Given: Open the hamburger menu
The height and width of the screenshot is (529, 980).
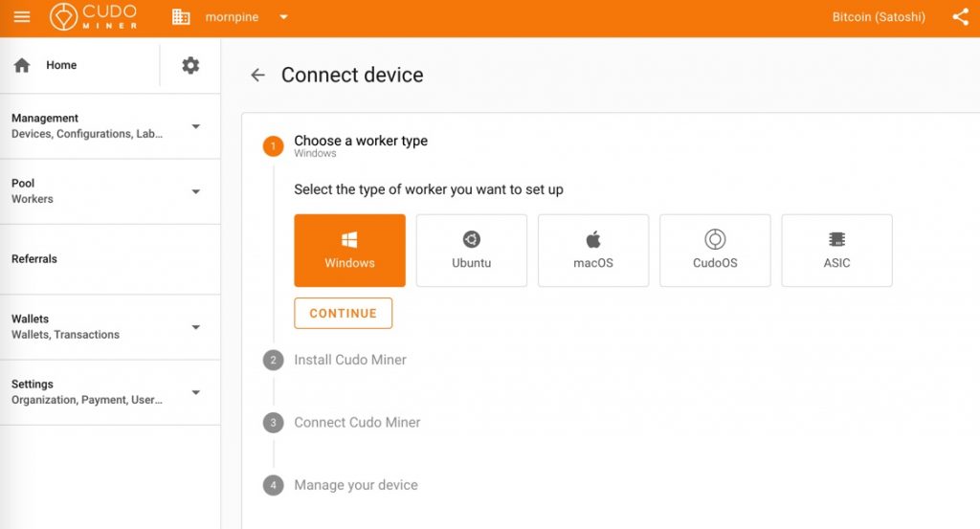Looking at the screenshot, I should click(22, 17).
